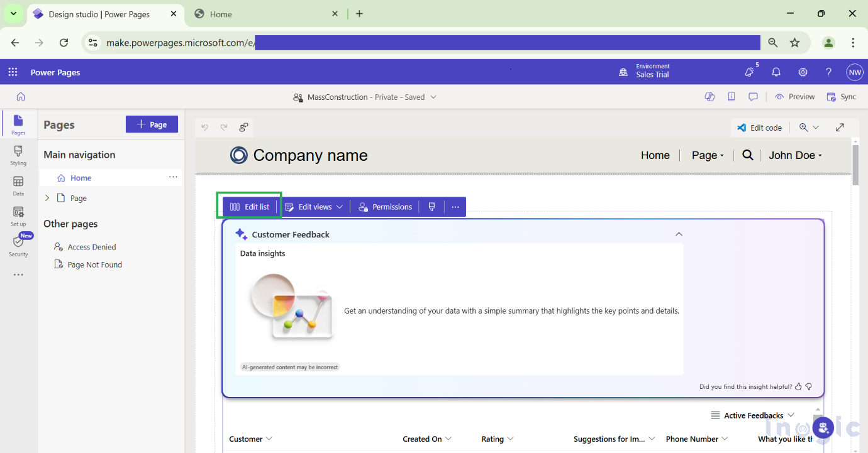
Task: Expand the Page tree item chevron
Action: [47, 198]
